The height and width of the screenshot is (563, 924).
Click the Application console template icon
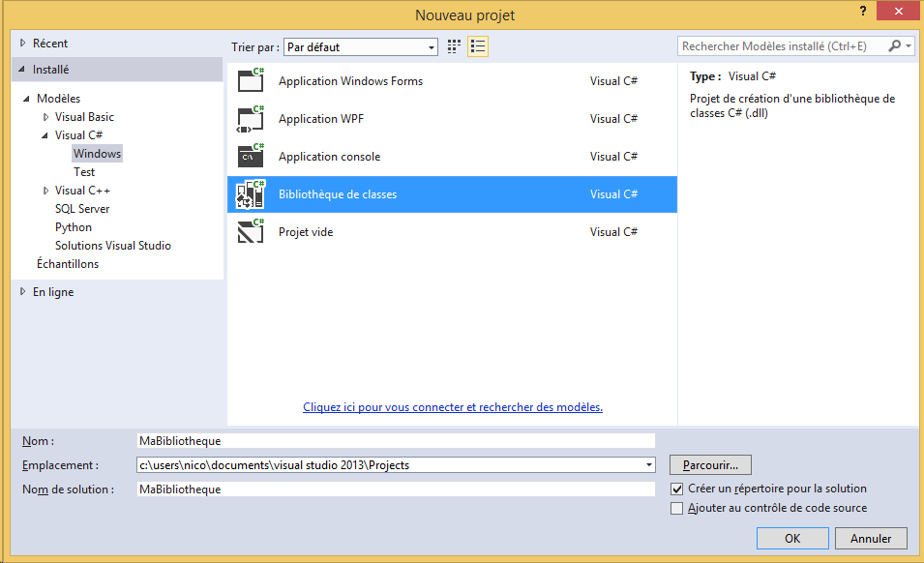pyautogui.click(x=251, y=156)
